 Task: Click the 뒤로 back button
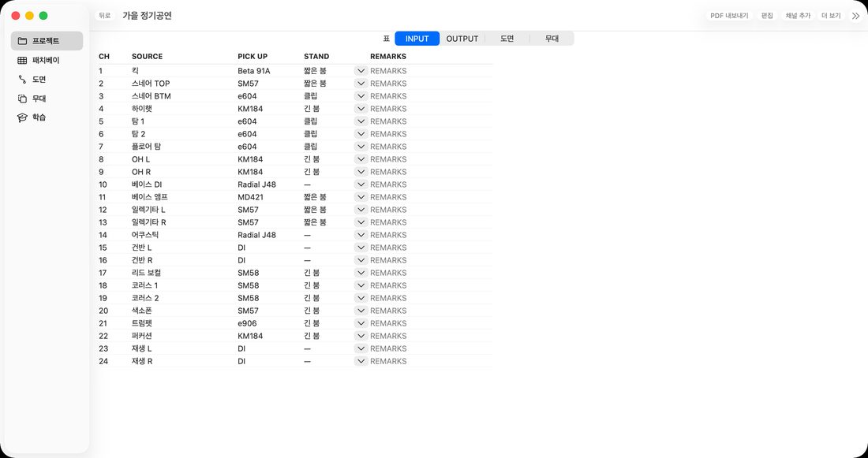[105, 16]
